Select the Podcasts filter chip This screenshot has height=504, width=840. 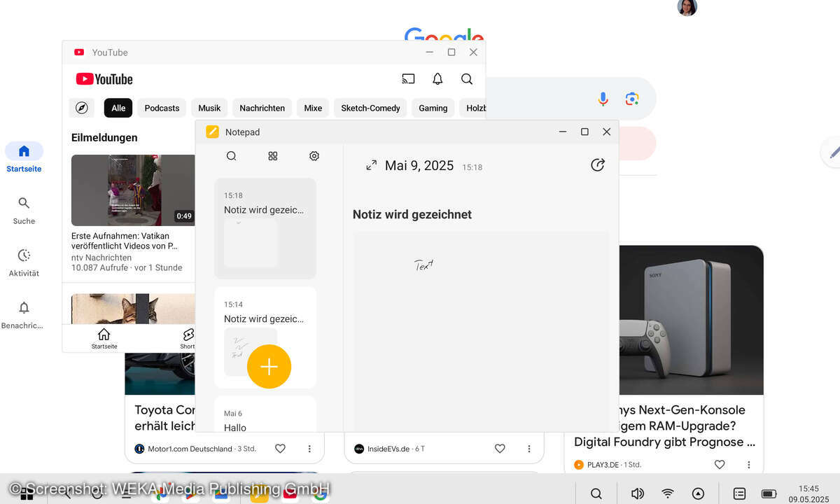pyautogui.click(x=162, y=108)
